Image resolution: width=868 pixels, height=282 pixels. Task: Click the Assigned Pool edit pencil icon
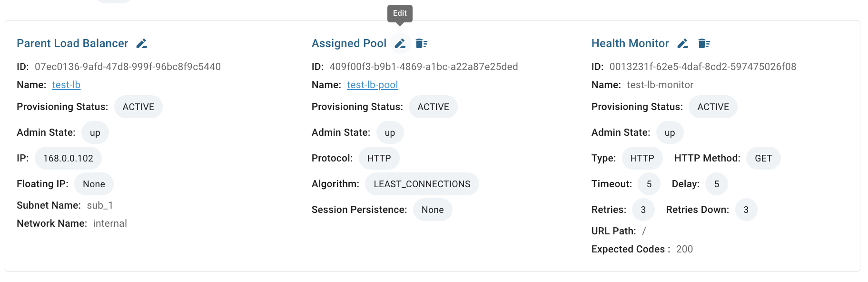click(x=400, y=44)
